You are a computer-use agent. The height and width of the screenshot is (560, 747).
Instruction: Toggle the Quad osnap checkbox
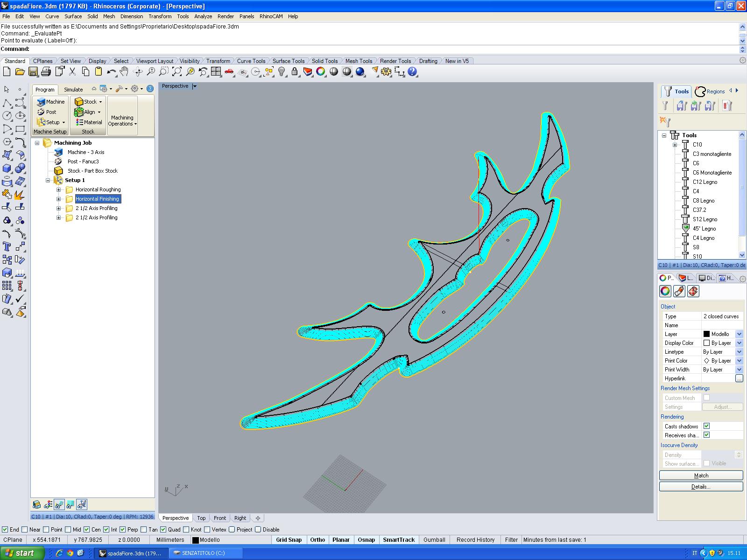point(163,530)
